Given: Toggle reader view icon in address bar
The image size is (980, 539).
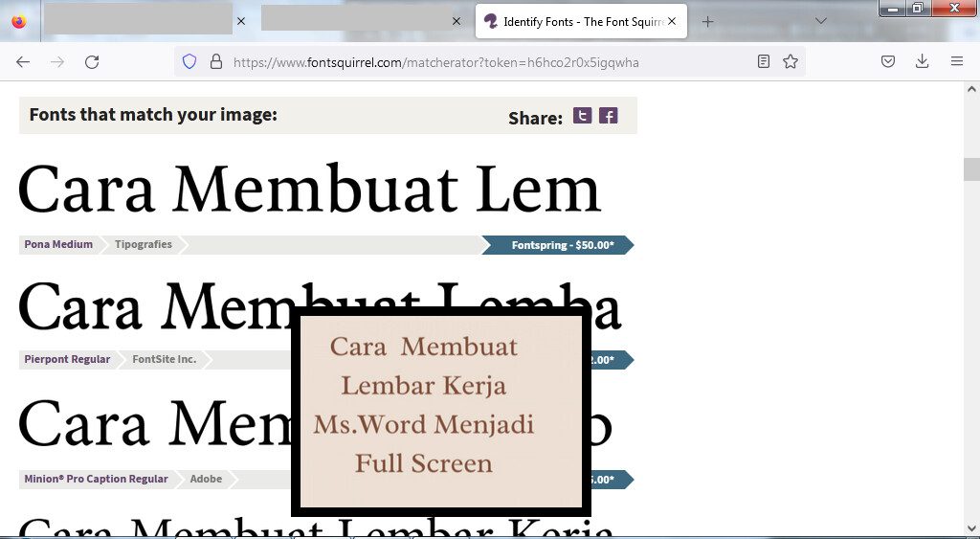Looking at the screenshot, I should (763, 61).
